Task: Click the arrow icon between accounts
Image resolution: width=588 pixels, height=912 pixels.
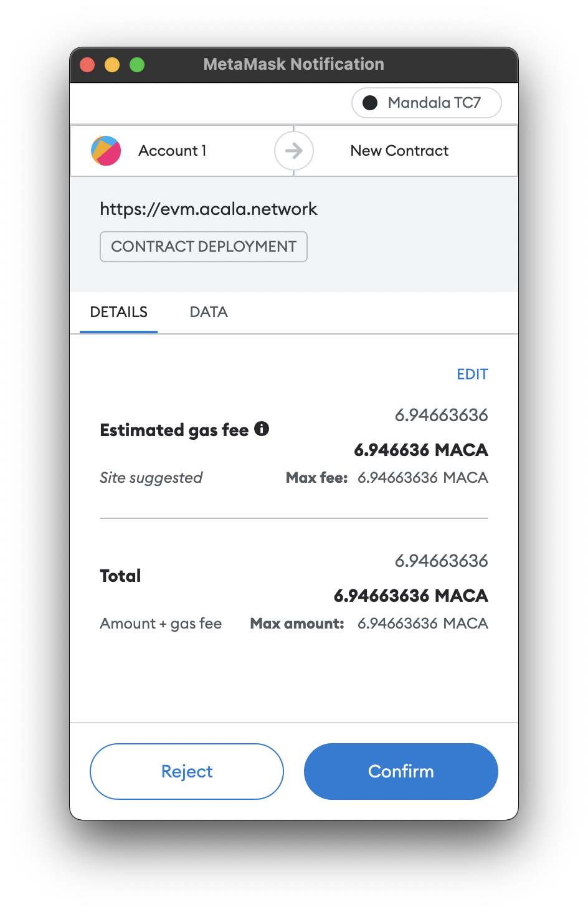Action: click(294, 151)
